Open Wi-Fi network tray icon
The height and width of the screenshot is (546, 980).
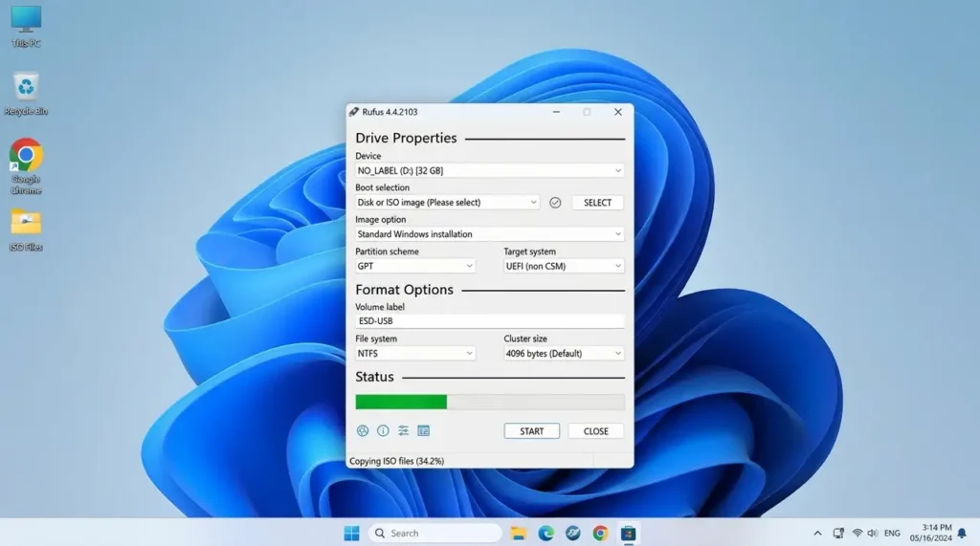[857, 533]
